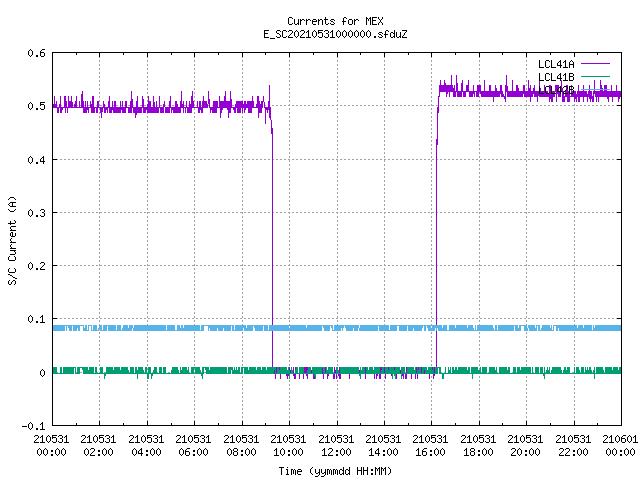Click the x-axis tick '210531 22:00'

pyautogui.click(x=573, y=446)
